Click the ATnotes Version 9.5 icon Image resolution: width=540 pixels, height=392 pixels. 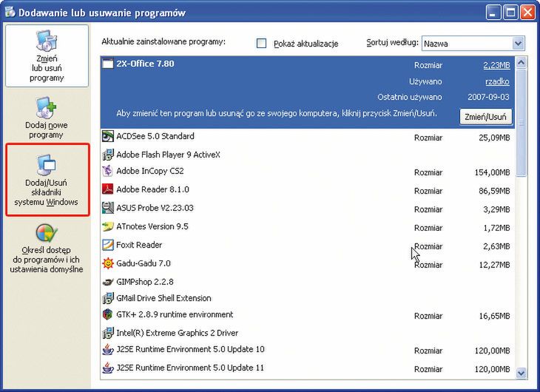(108, 226)
